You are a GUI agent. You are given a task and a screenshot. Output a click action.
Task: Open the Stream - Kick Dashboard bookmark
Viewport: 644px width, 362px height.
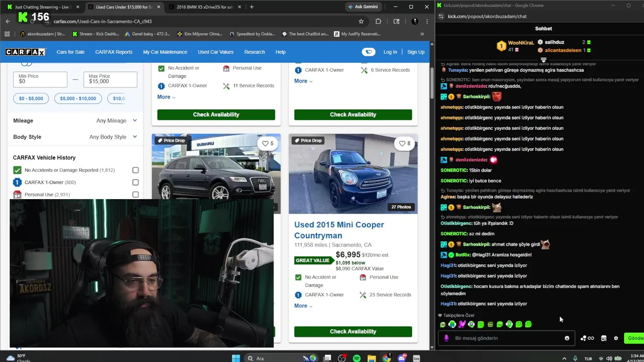click(x=96, y=34)
